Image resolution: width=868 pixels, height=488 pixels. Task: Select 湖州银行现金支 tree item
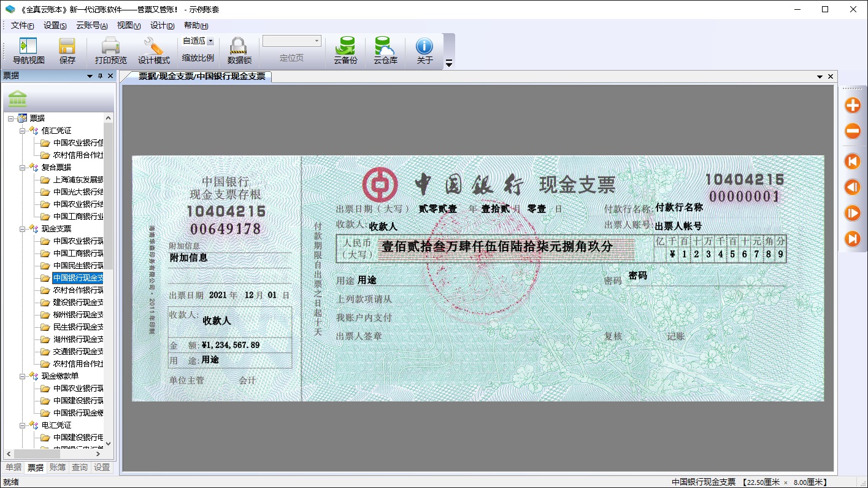[x=78, y=339]
